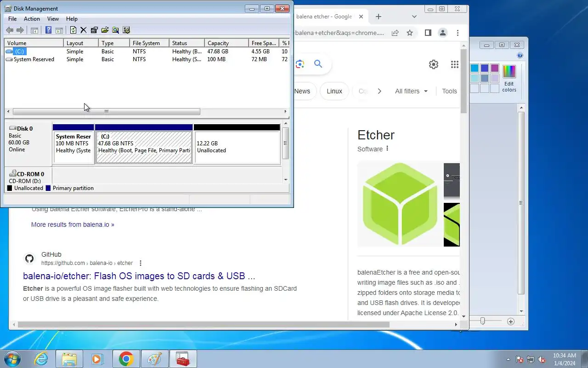588x368 pixels.
Task: Click the large green Etcher logo thumbnail
Action: pos(399,204)
